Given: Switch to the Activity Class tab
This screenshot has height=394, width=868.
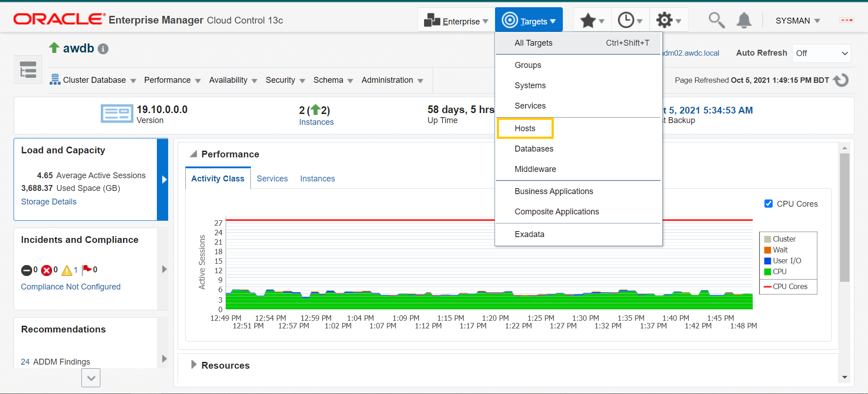Looking at the screenshot, I should tap(218, 179).
